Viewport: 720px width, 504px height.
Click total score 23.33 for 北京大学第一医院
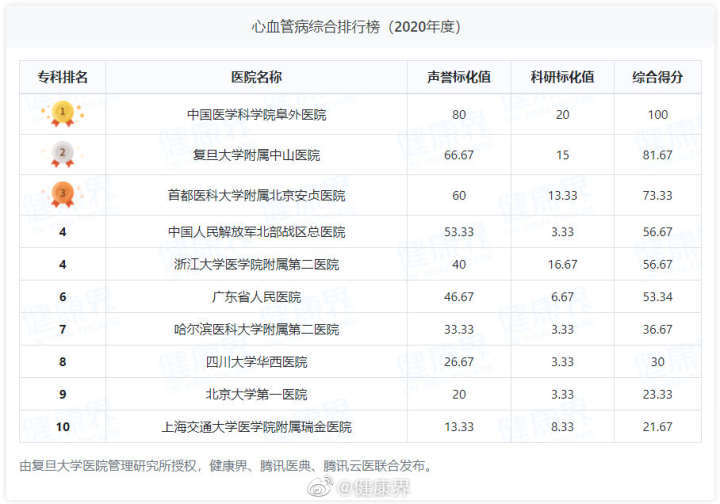click(658, 394)
